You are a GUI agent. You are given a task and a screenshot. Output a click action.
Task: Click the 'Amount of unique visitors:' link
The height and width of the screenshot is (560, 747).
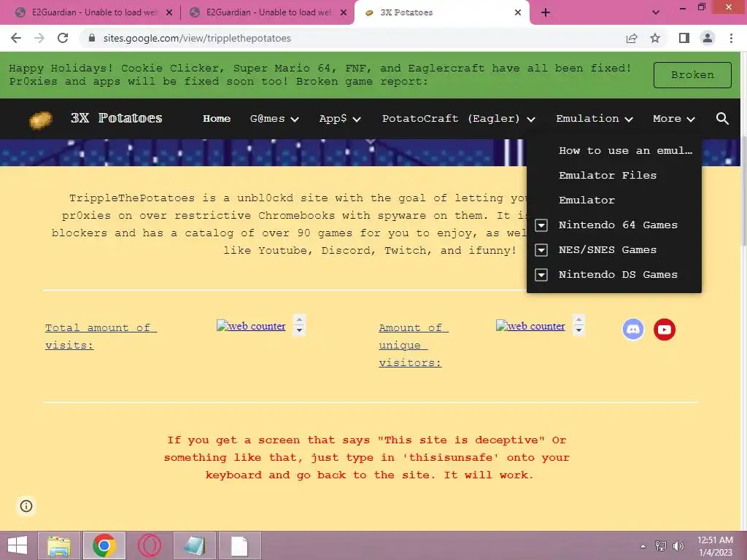coord(413,345)
